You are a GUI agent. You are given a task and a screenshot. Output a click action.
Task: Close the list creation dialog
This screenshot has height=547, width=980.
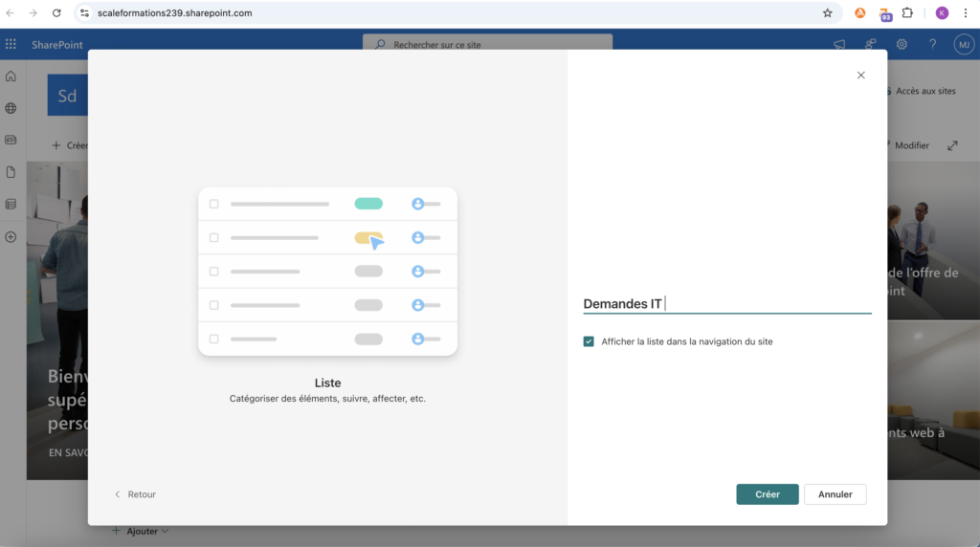(x=860, y=75)
